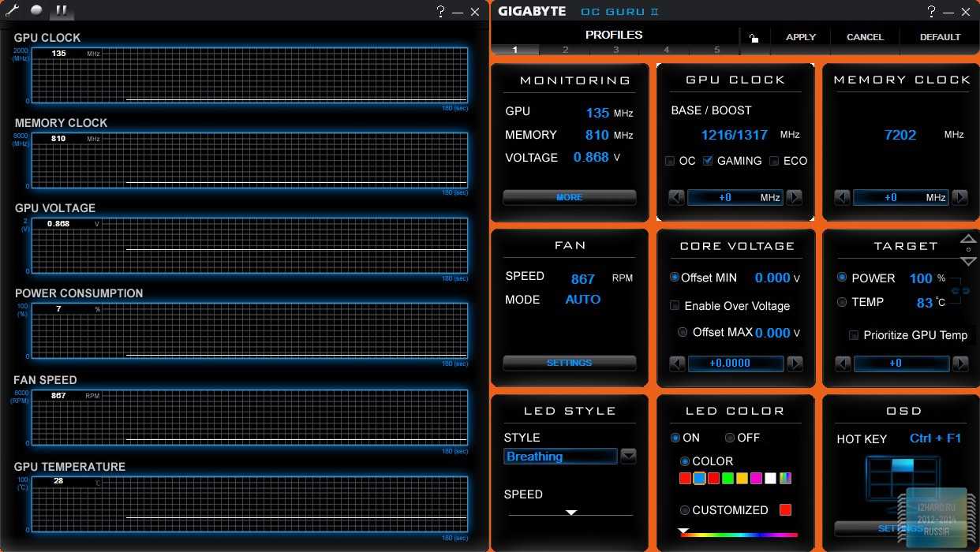
Task: Select profile 4 tab
Action: click(x=666, y=50)
